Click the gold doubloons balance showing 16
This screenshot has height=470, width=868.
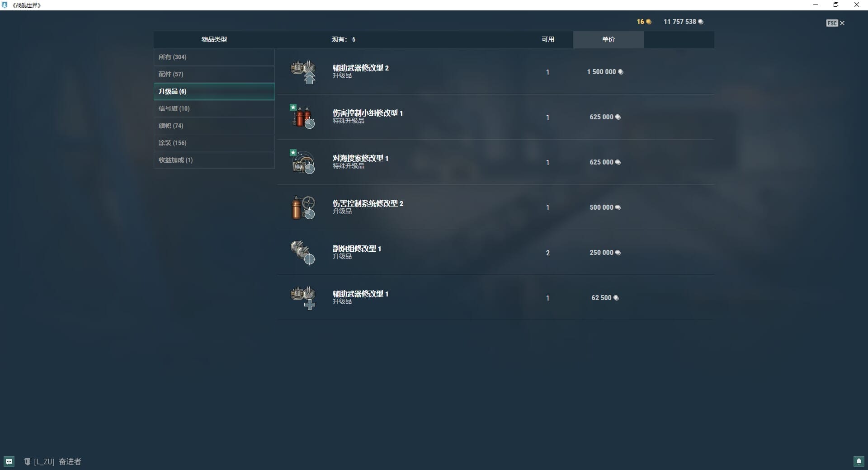coord(643,22)
